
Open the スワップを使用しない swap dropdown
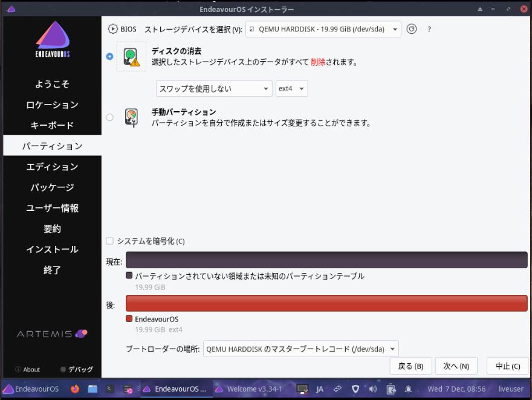(214, 88)
